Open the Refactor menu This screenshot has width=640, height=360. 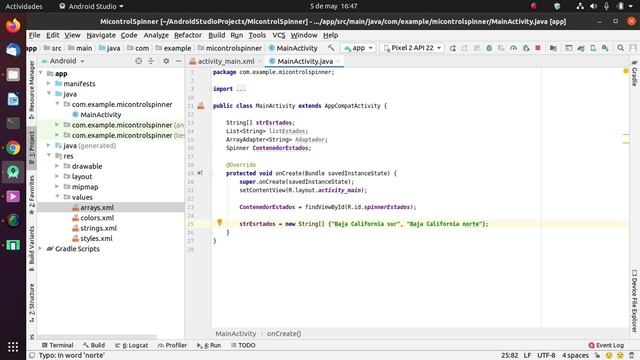pyautogui.click(x=188, y=35)
